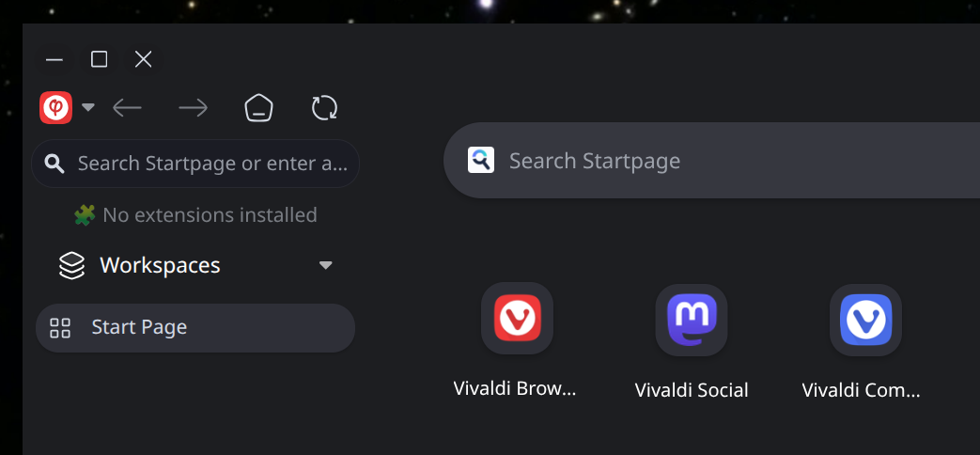Screen dimensions: 980x455
Task: Click the Startpage search engine icon
Action: pos(481,160)
